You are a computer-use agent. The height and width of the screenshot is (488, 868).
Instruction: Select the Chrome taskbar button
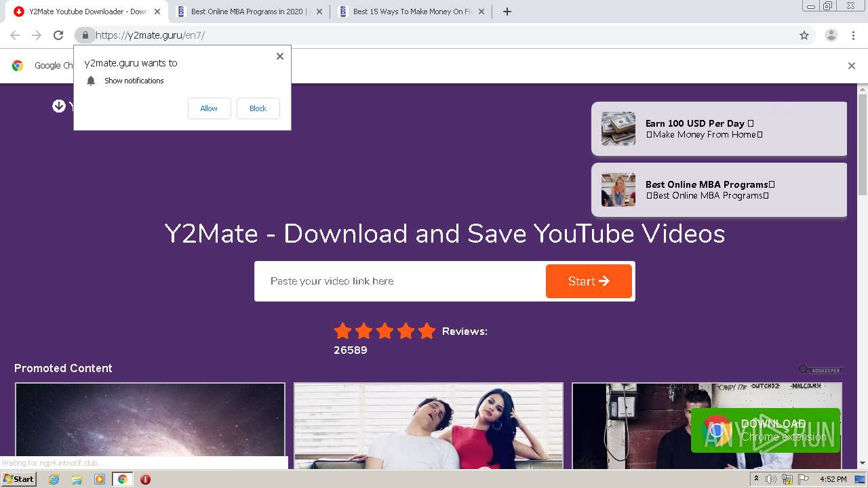click(x=122, y=479)
